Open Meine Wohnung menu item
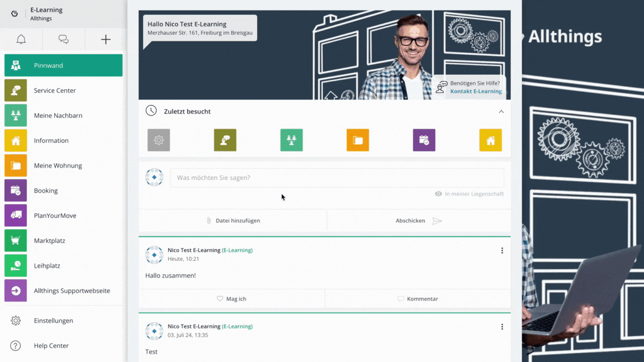644x362 pixels. pyautogui.click(x=63, y=165)
